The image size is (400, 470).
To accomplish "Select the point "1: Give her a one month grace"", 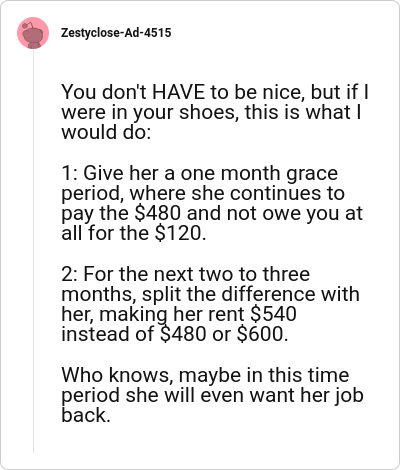I will tap(212, 203).
